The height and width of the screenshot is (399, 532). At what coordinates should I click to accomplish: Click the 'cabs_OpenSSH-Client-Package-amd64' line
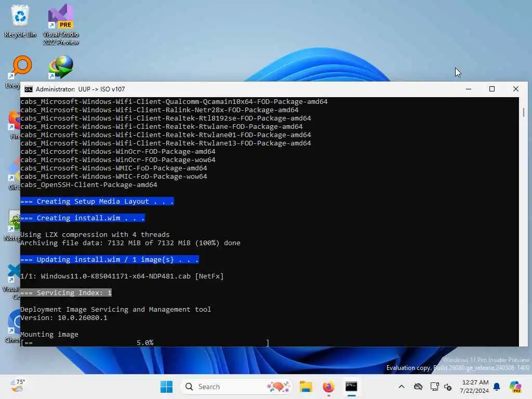point(89,185)
